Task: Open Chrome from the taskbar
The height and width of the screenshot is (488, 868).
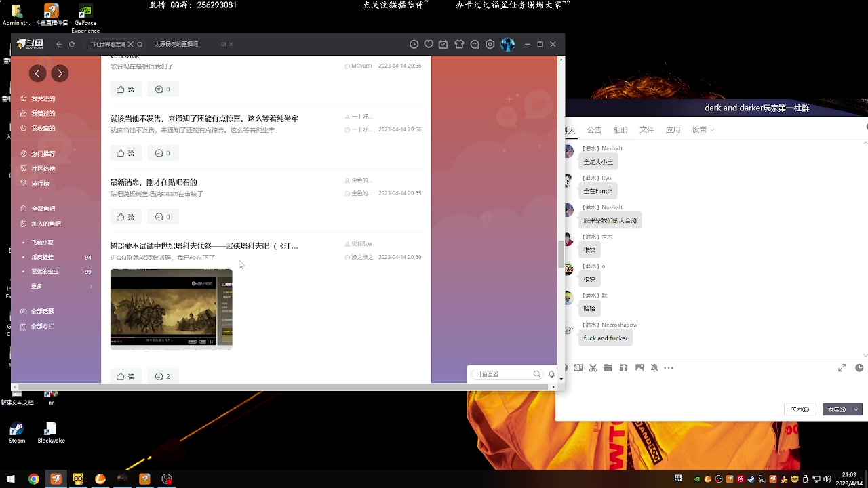Action: pyautogui.click(x=34, y=479)
